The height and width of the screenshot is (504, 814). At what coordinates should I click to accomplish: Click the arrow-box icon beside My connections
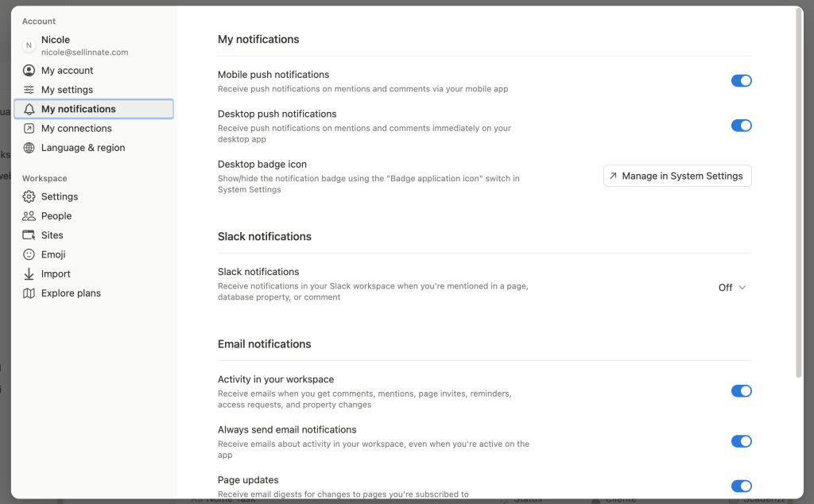coord(29,129)
